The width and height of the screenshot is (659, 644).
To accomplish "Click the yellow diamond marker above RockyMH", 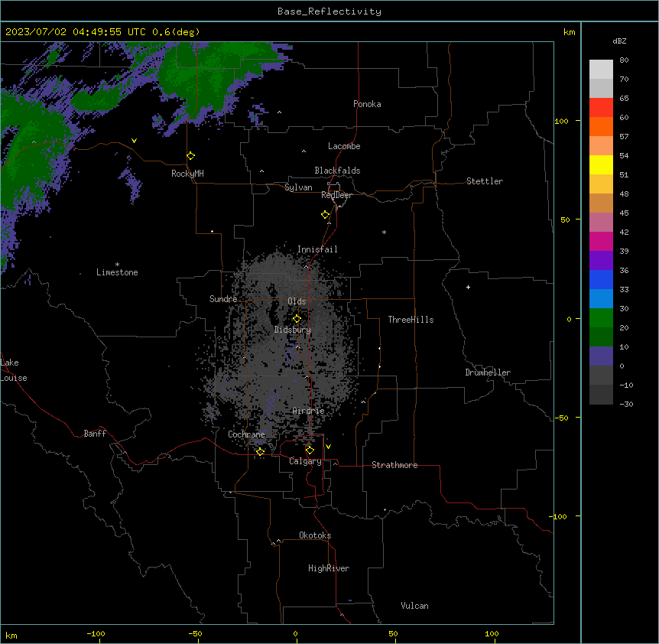I will click(x=190, y=156).
